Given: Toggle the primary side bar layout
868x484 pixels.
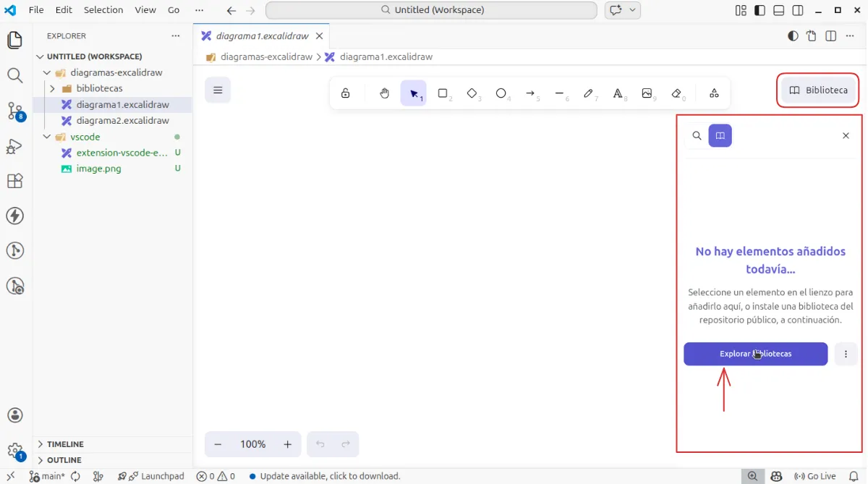Looking at the screenshot, I should coord(759,10).
